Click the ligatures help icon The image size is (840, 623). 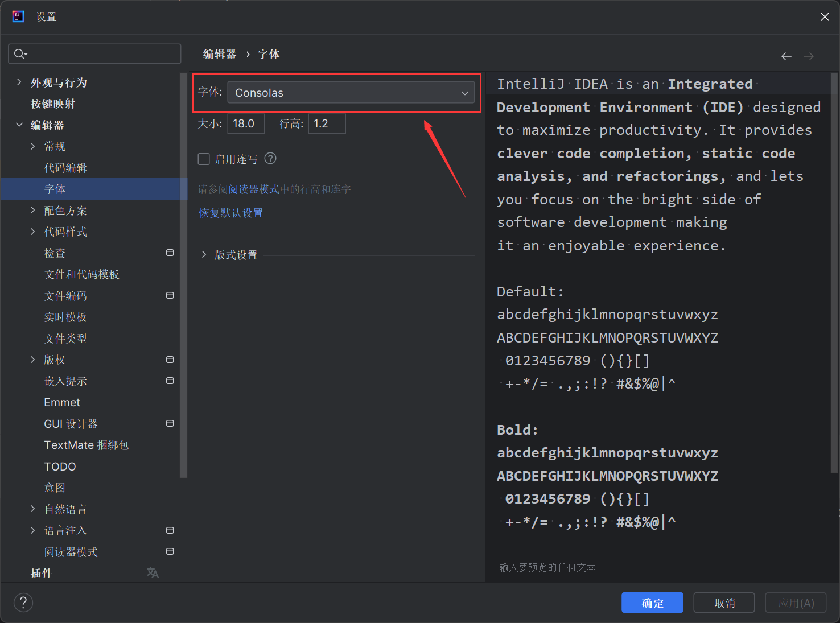tap(270, 159)
